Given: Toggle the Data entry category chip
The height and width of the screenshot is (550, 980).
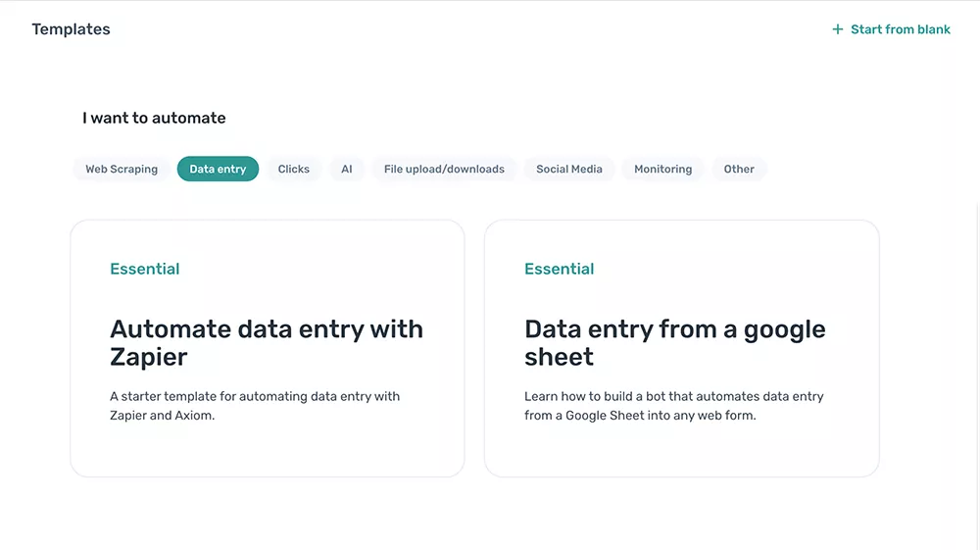Looking at the screenshot, I should [x=218, y=169].
